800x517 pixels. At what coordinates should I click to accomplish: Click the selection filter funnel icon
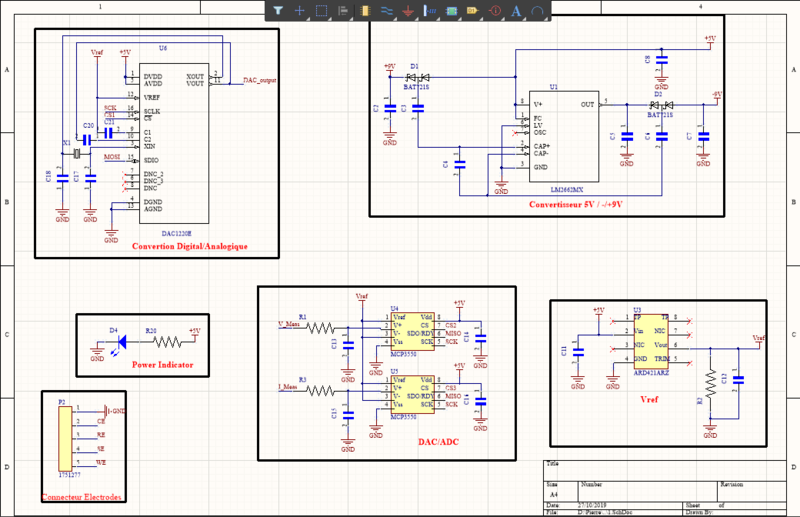278,10
